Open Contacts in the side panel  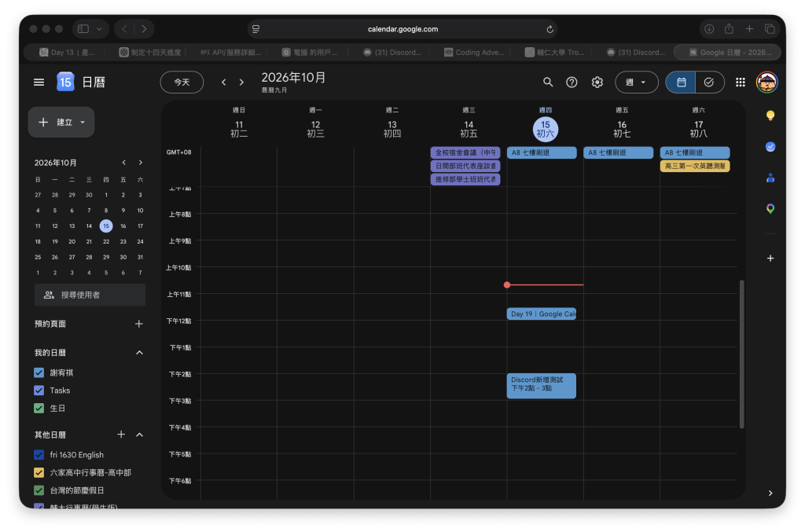[770, 178]
